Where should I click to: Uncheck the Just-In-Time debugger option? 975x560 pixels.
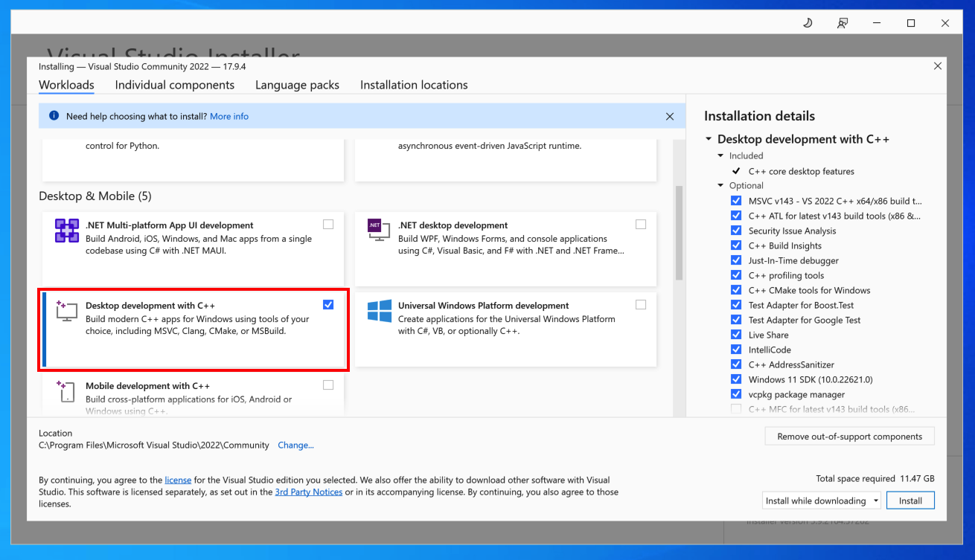coord(736,260)
